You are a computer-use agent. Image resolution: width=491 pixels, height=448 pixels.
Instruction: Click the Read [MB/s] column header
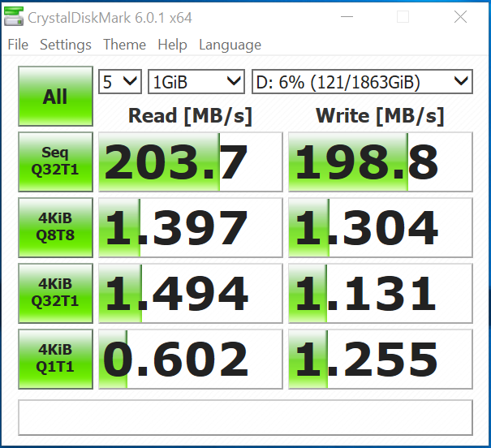[191, 116]
